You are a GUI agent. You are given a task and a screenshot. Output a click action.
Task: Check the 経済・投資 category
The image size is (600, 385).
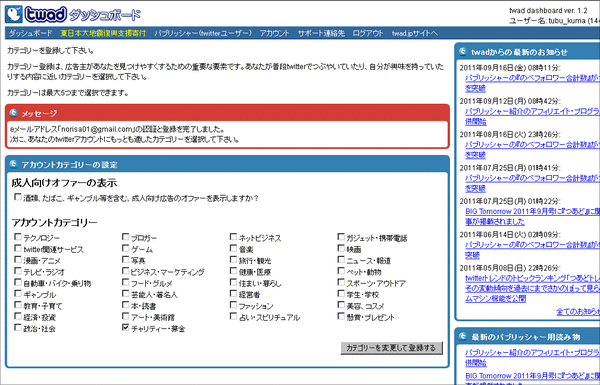[x=18, y=316]
